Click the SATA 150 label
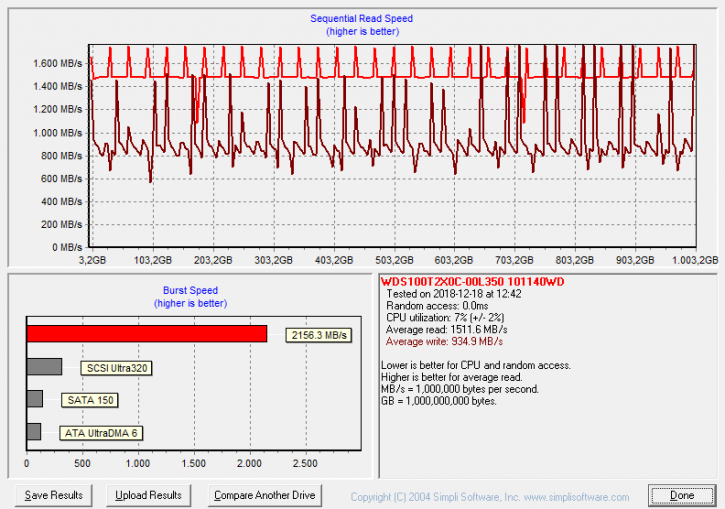 pyautogui.click(x=90, y=400)
